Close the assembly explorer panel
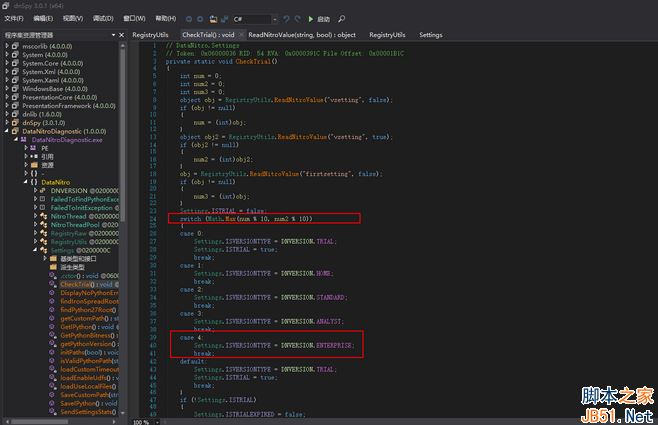The image size is (658, 425). (122, 35)
